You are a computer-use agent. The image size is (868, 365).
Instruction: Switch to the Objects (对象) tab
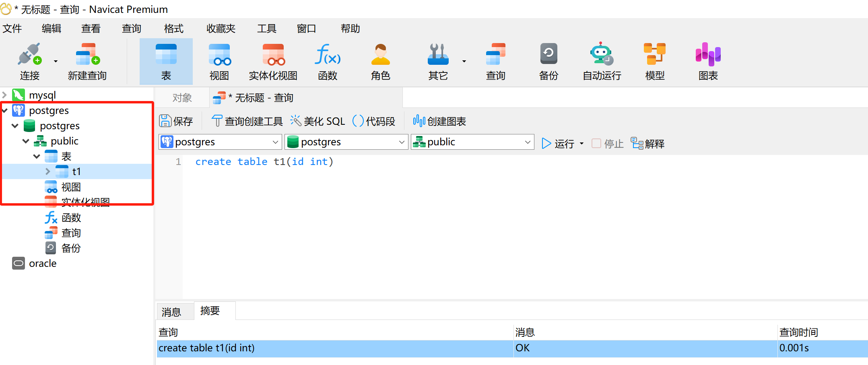(x=182, y=98)
